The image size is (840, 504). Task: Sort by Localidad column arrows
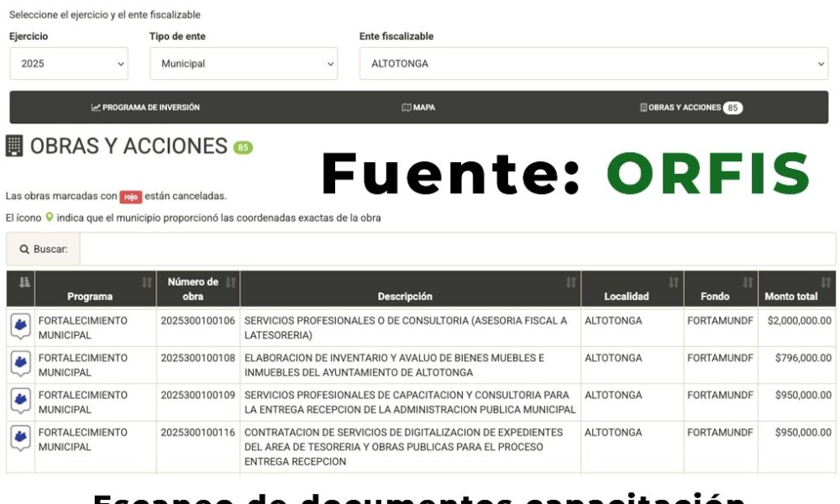coord(674,282)
